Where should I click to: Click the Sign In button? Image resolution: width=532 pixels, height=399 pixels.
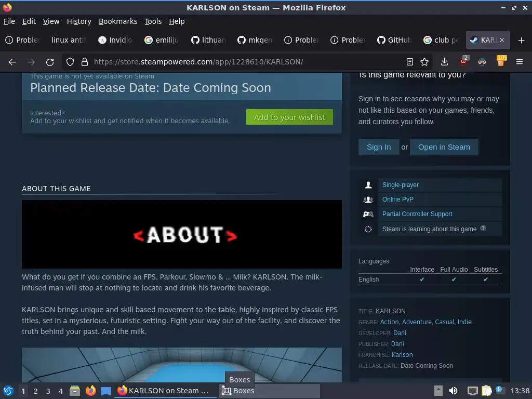(x=379, y=147)
